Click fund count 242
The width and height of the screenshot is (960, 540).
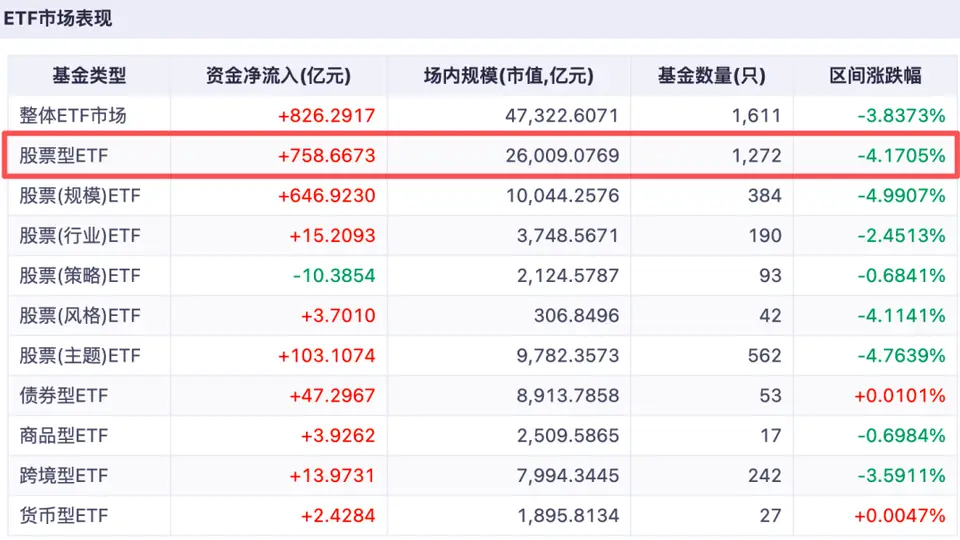[x=765, y=475]
